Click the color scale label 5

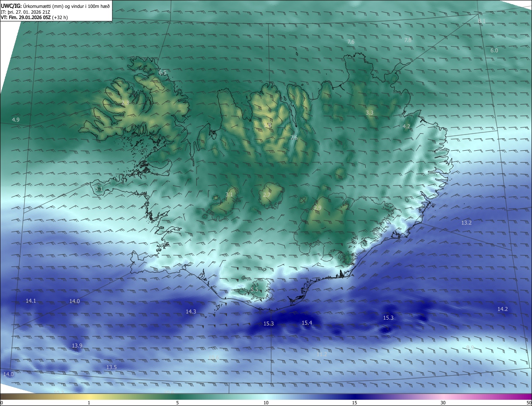[x=177, y=403]
